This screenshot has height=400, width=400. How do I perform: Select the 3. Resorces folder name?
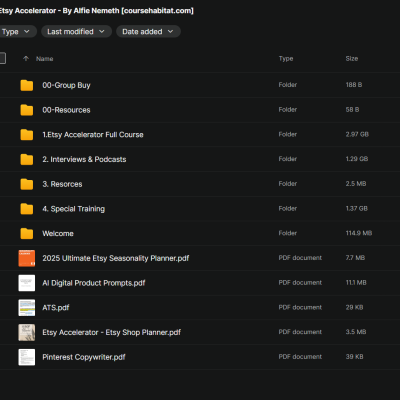pos(62,184)
